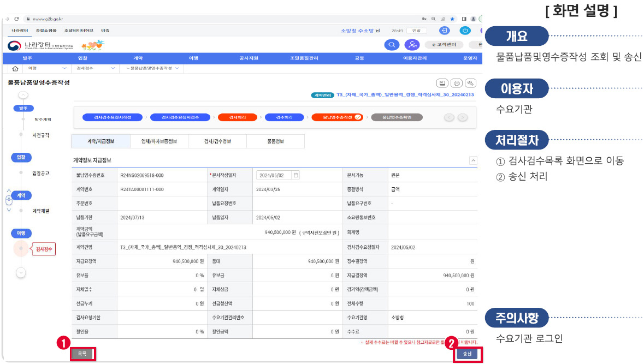
Task: Click the up circle arrow atop the process sidebar
Action: tap(23, 95)
